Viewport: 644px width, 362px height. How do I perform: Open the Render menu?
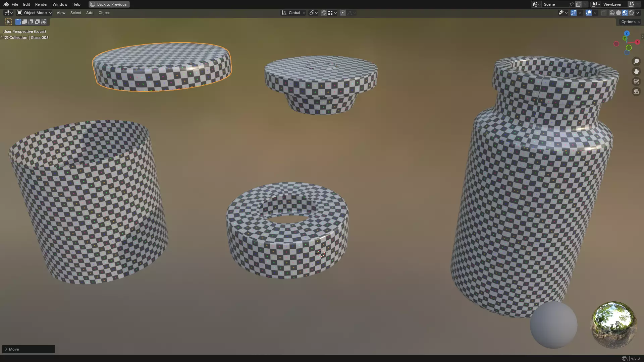(41, 4)
